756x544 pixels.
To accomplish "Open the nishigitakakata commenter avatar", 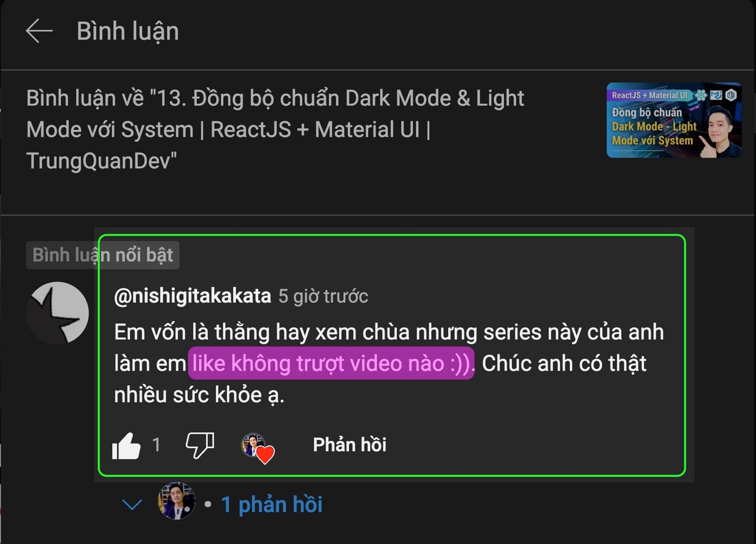I will click(57, 313).
